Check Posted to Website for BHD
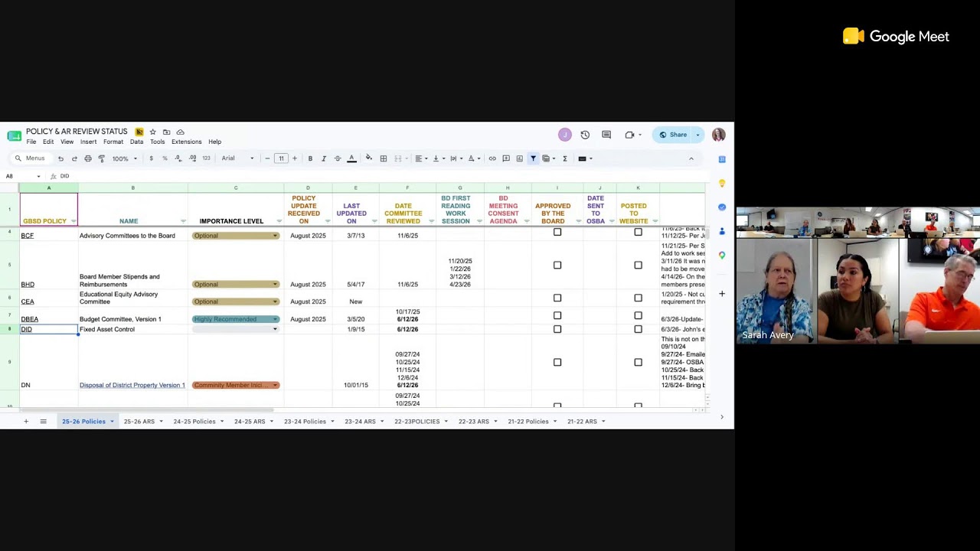980x551 pixels. click(x=638, y=265)
